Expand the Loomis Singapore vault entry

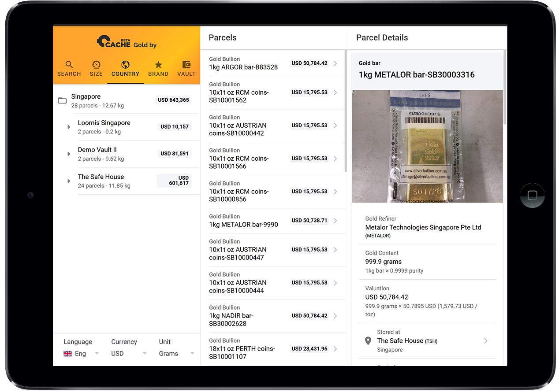(x=69, y=127)
